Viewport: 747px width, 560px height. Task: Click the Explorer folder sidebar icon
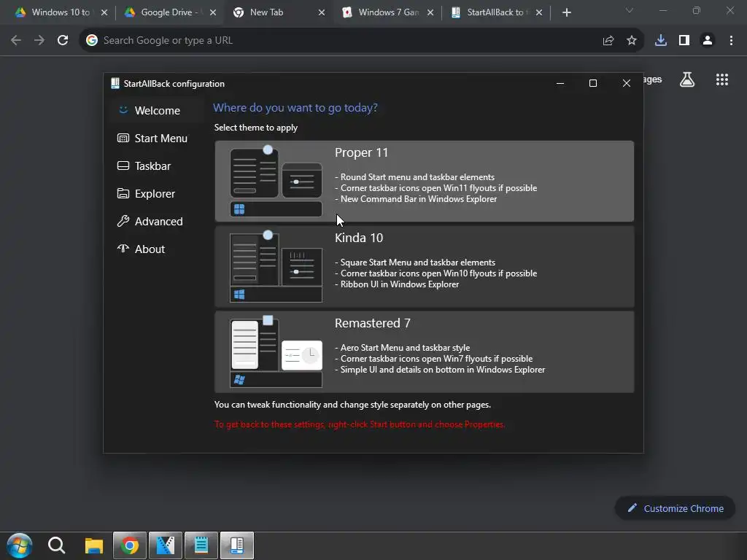tap(123, 193)
